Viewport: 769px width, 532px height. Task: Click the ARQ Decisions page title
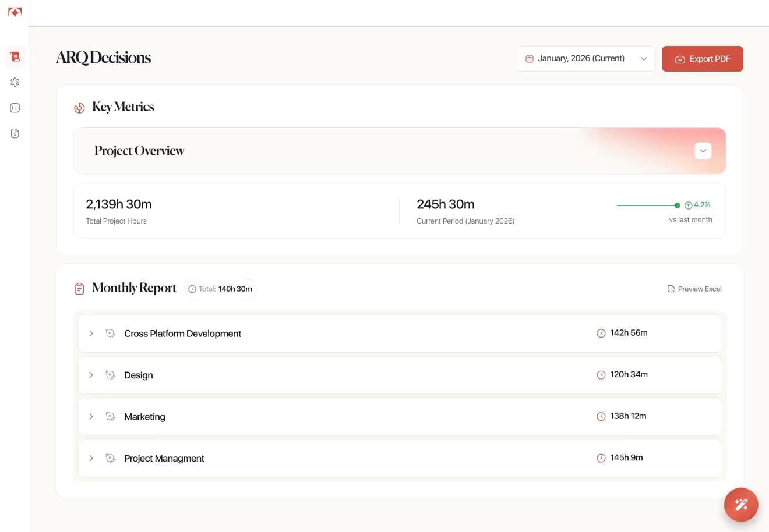pyautogui.click(x=104, y=58)
